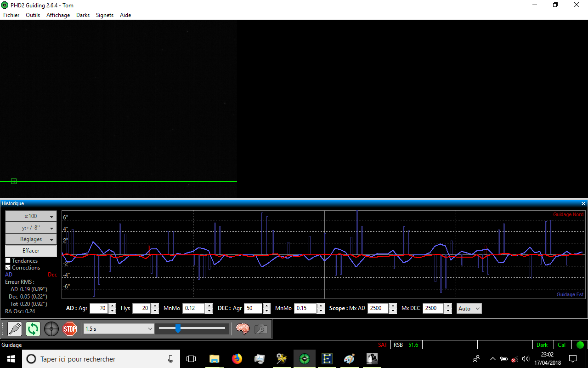Stop guiding with the red STOP icon
This screenshot has height=368, width=588.
coord(70,329)
